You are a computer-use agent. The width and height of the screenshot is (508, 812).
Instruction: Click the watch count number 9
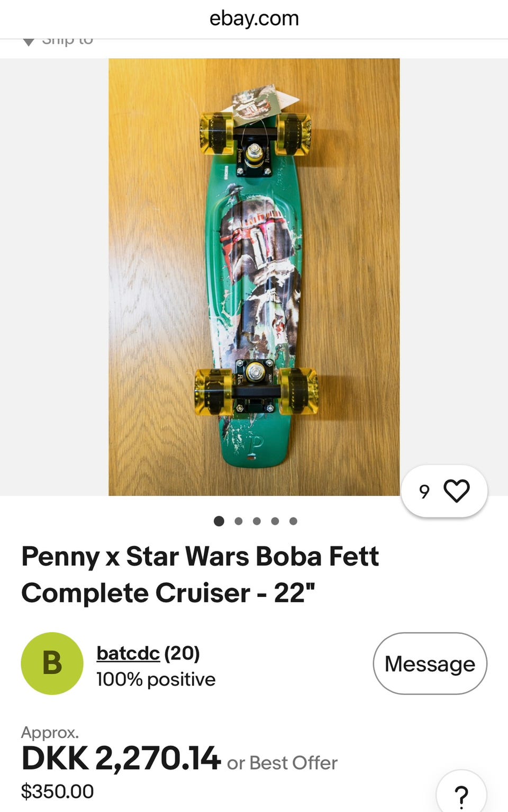click(x=424, y=492)
